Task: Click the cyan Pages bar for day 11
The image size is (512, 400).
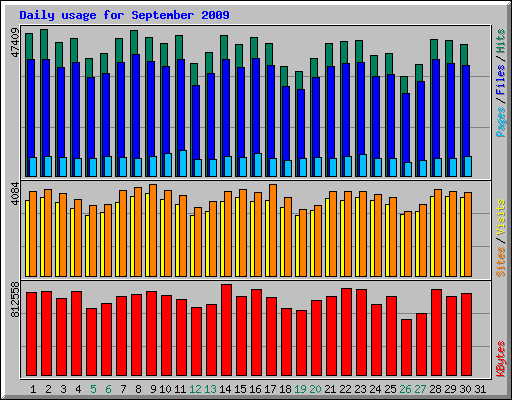Action: pos(183,163)
